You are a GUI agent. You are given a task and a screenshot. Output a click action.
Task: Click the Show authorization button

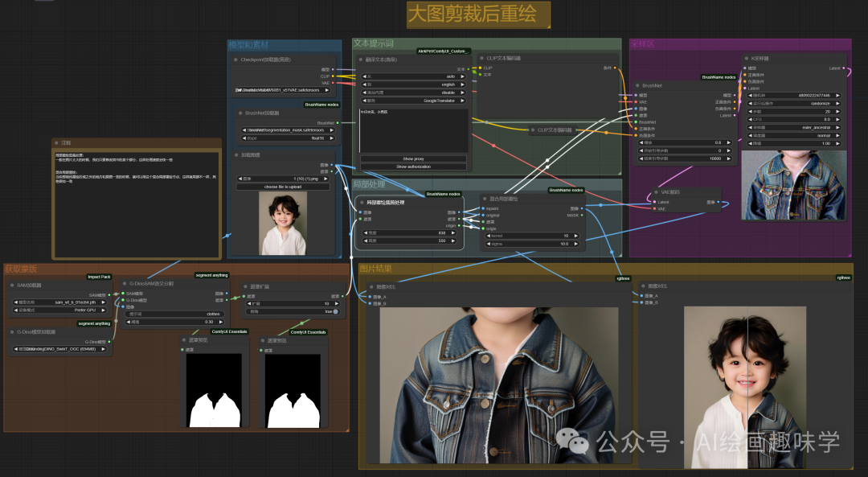[413, 167]
